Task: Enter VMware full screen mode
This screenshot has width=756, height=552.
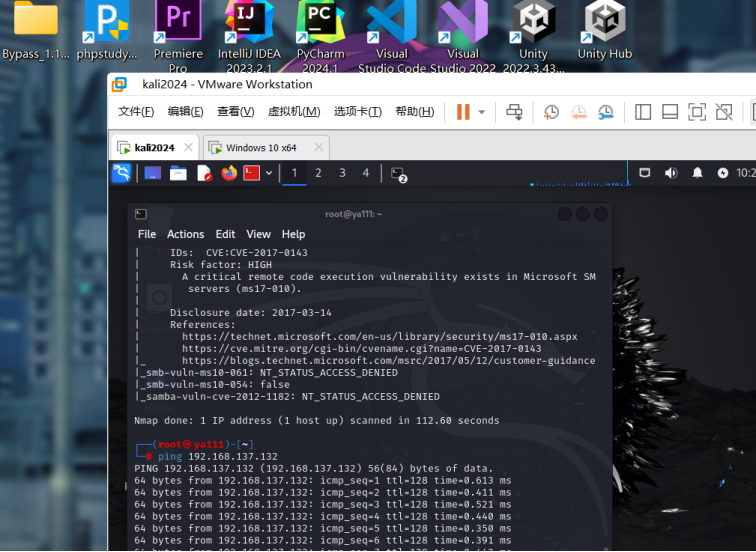Action: (697, 112)
